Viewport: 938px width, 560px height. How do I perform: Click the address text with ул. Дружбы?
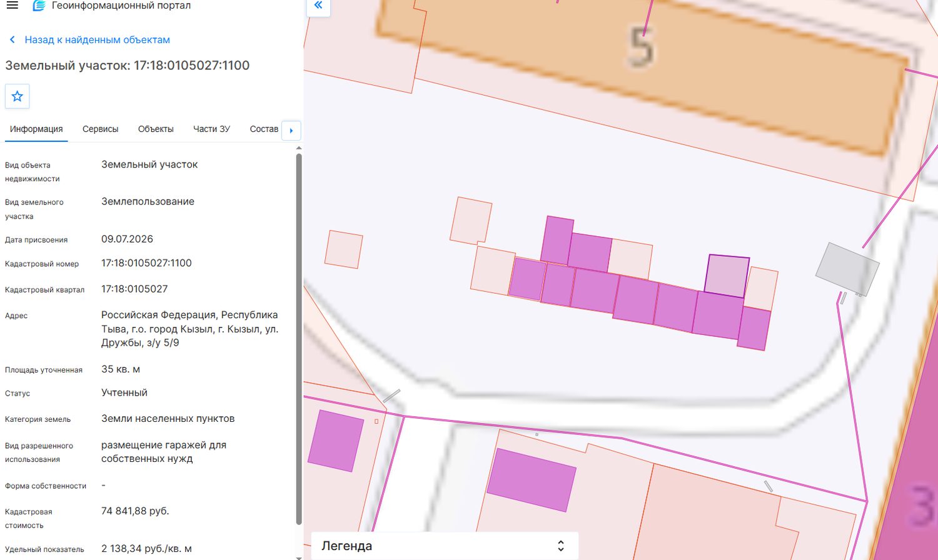click(x=190, y=329)
